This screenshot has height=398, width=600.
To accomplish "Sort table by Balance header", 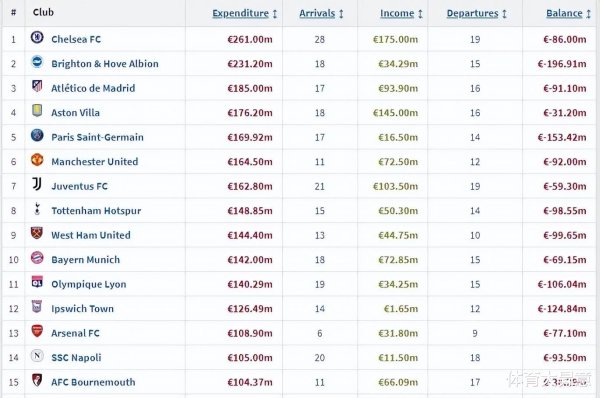I will 564,13.
